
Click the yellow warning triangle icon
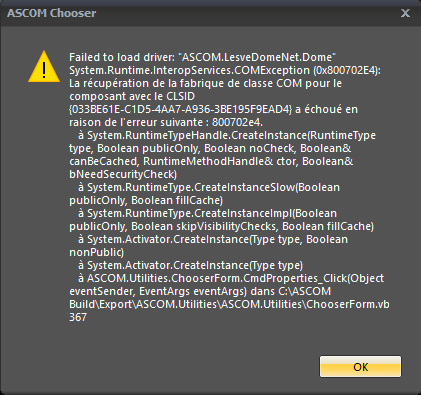tap(44, 66)
